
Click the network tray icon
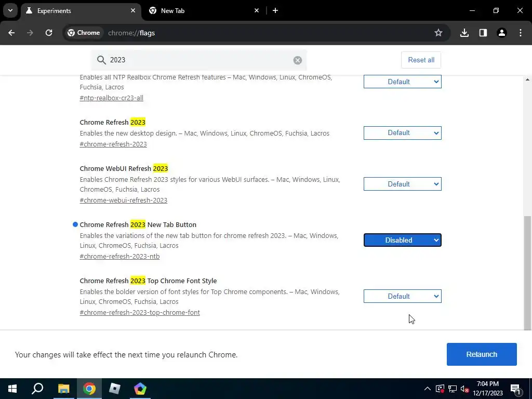pyautogui.click(x=453, y=389)
